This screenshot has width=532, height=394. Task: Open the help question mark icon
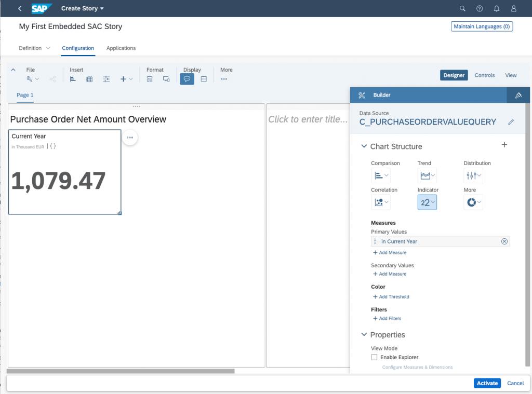tap(480, 8)
